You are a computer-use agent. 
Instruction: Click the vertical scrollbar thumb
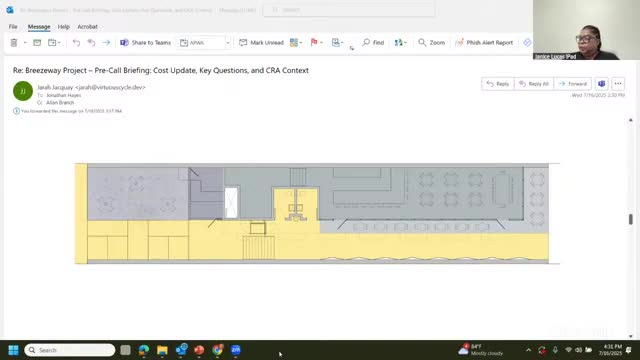[631, 219]
